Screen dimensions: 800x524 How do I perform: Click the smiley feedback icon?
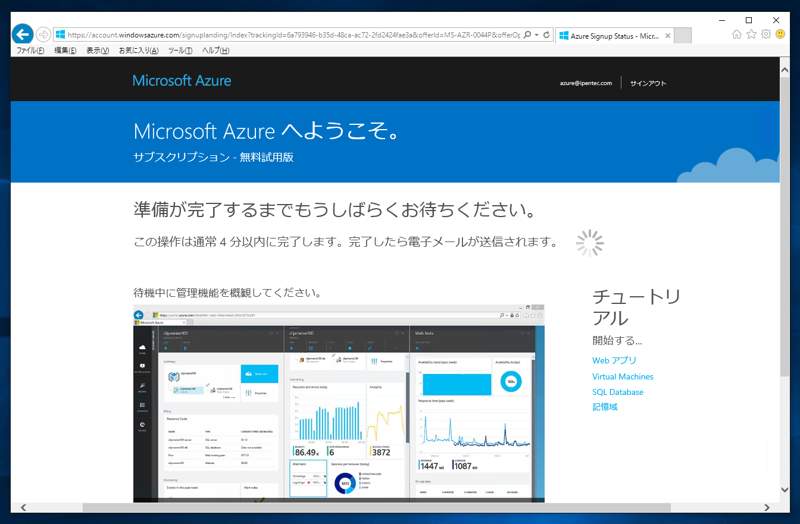pyautogui.click(x=780, y=34)
